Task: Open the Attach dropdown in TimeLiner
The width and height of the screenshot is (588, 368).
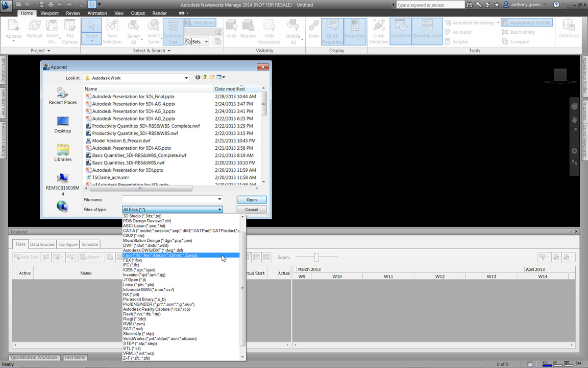Action: [90, 257]
